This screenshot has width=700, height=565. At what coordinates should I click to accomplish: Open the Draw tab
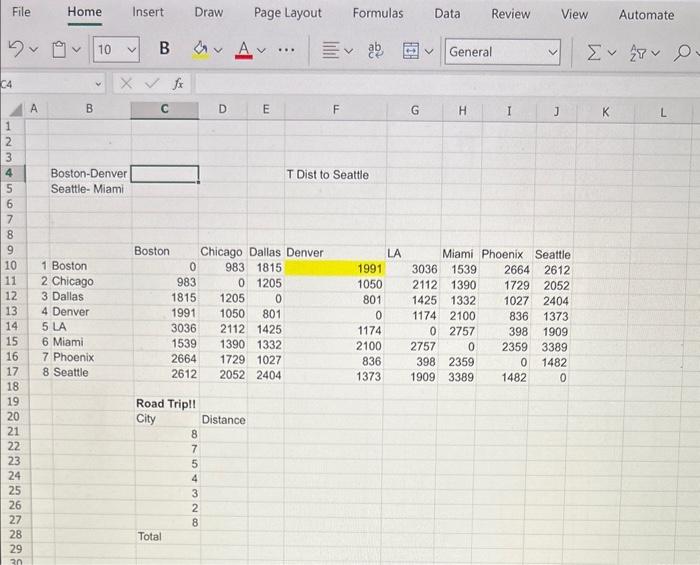[x=208, y=12]
